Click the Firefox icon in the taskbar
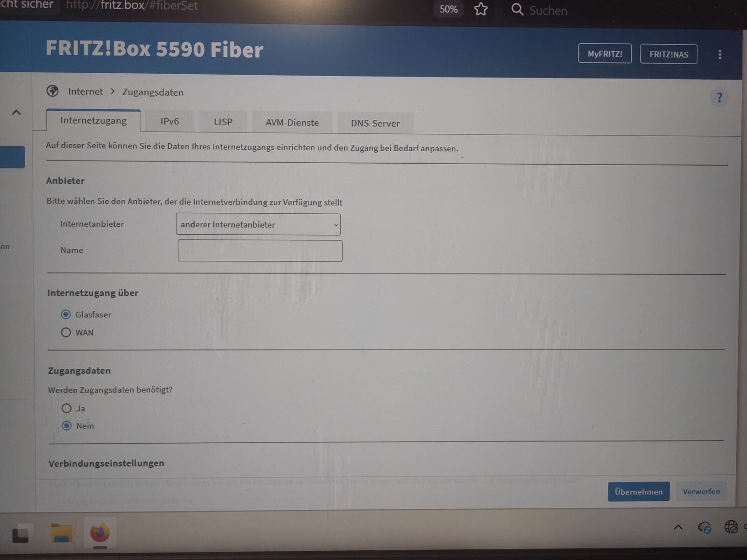This screenshot has width=747, height=560. tap(100, 532)
